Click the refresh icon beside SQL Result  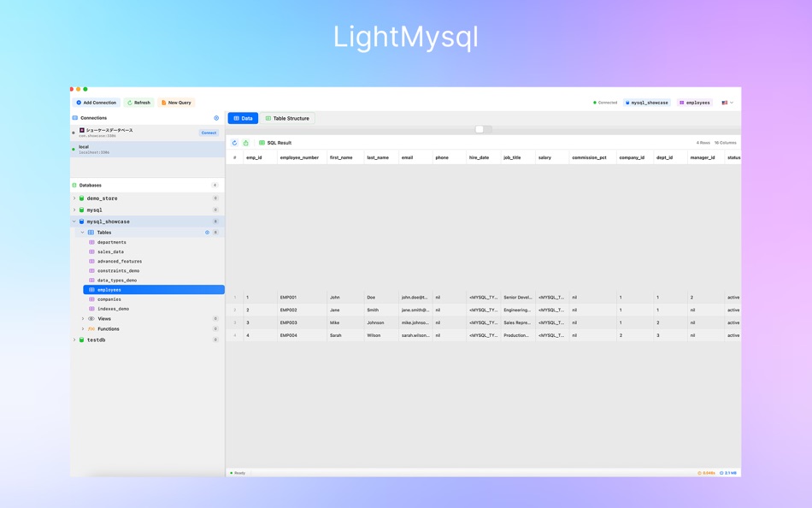point(235,143)
